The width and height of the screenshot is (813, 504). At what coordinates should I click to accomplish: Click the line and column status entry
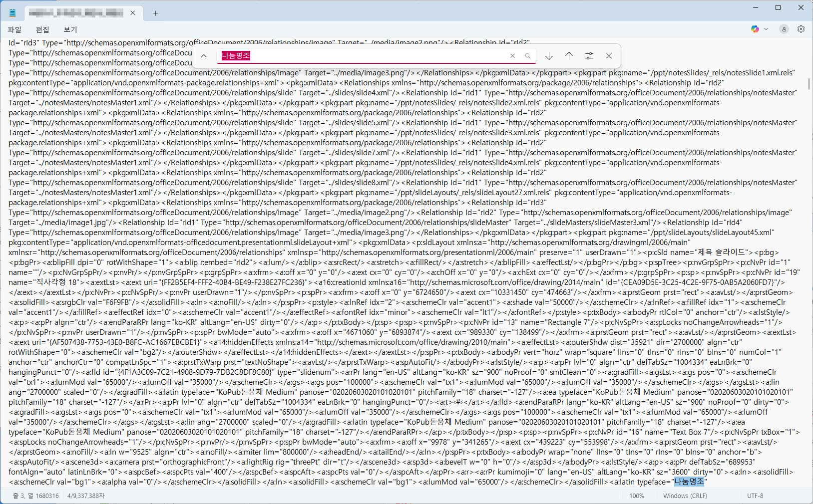pos(35,496)
